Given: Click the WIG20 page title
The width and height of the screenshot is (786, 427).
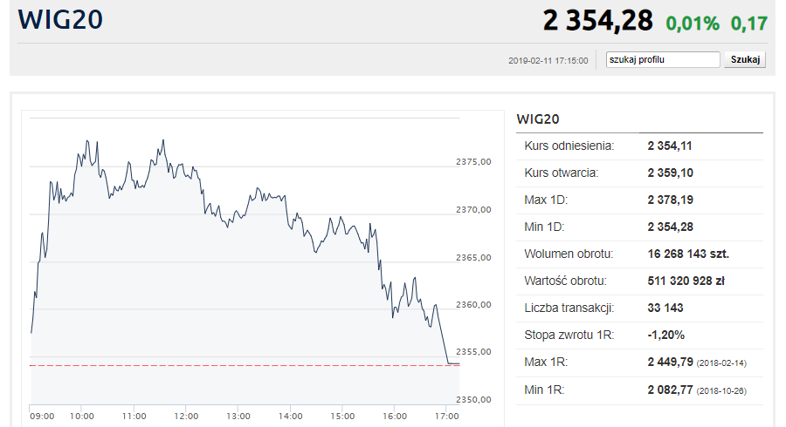Looking at the screenshot, I should click(60, 20).
